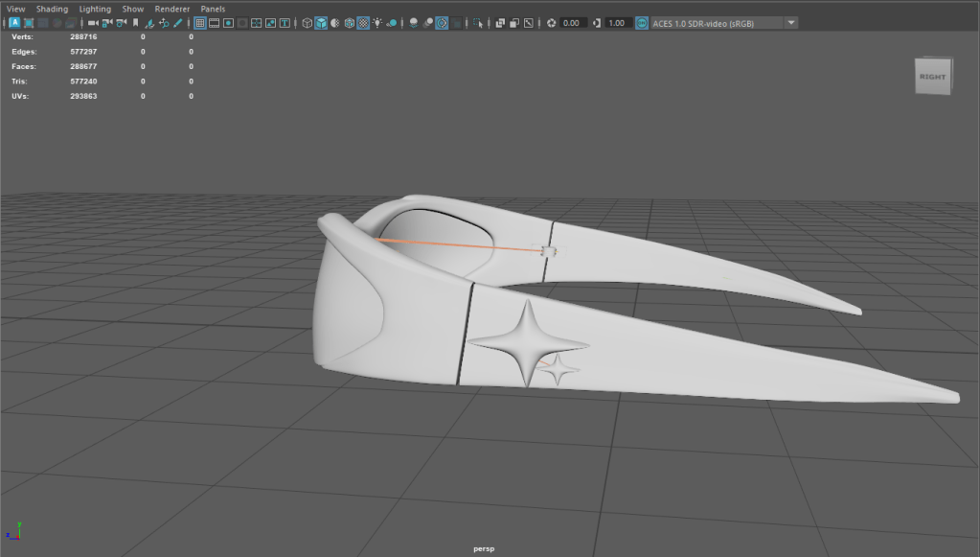Toggle smooth shade all cube icon
Screen dimensions: 980x557
coord(321,23)
